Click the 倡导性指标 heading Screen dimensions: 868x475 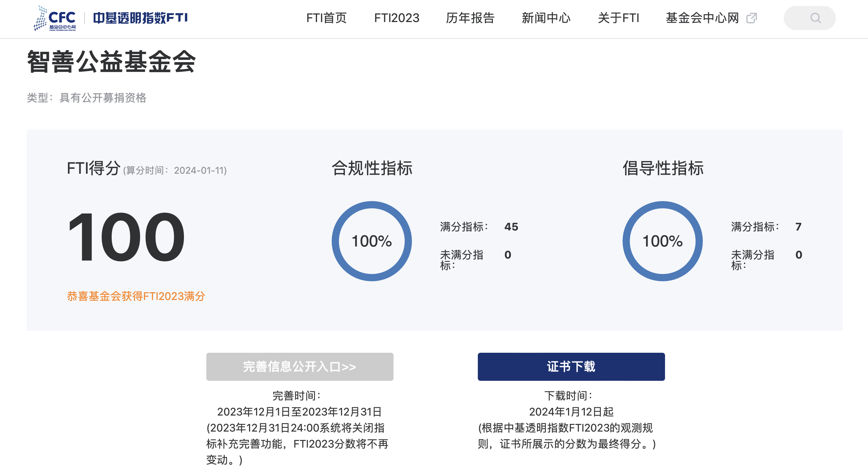pyautogui.click(x=663, y=168)
